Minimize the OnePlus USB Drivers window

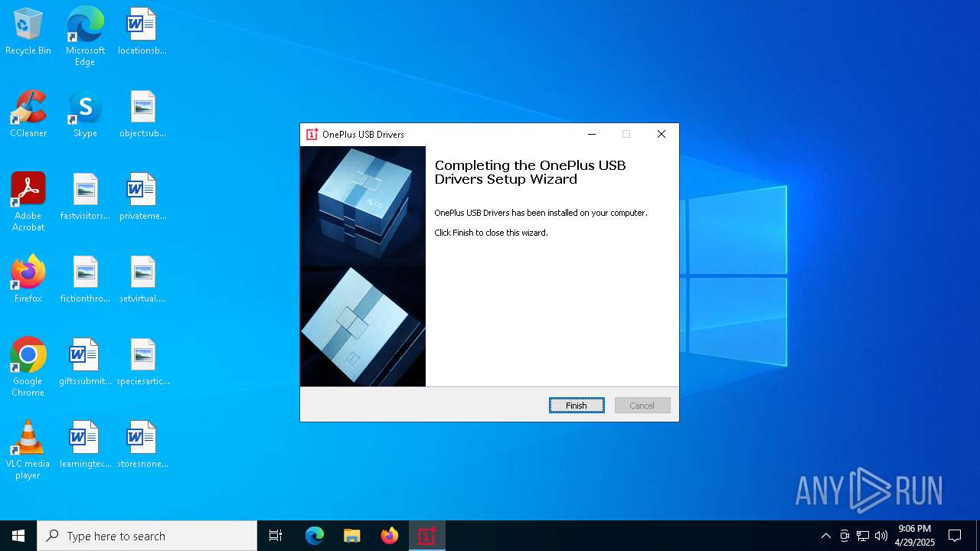click(x=592, y=134)
